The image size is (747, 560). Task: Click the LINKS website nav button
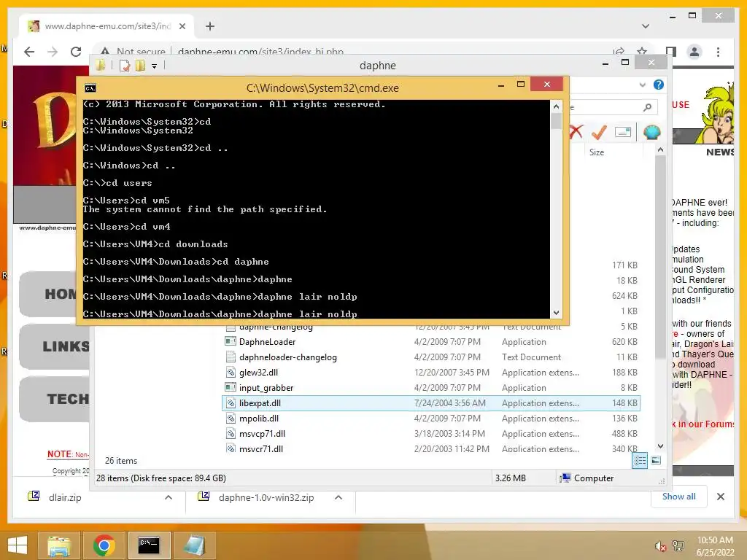coord(55,346)
